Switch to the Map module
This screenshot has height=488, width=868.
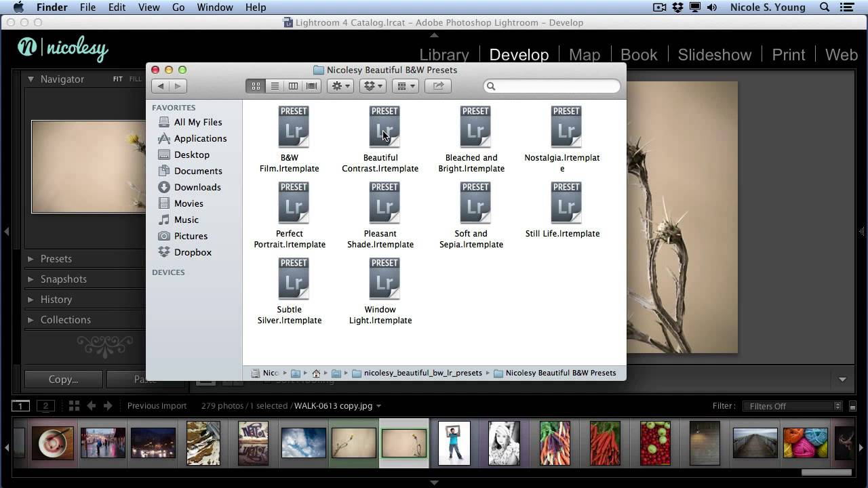[x=585, y=55]
